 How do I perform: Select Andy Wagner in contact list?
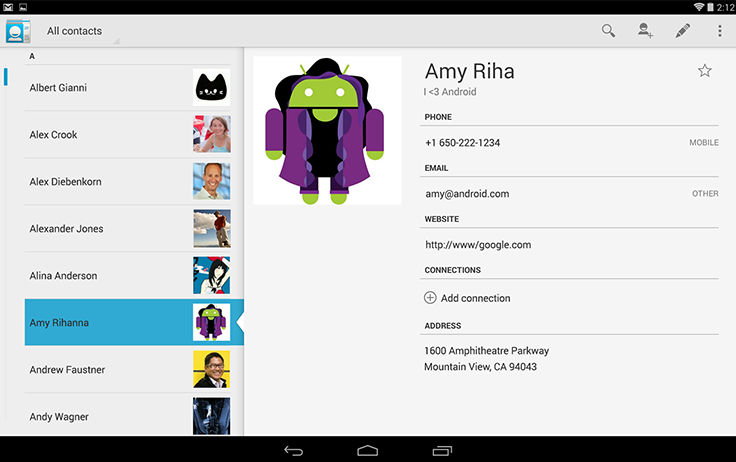click(x=128, y=415)
